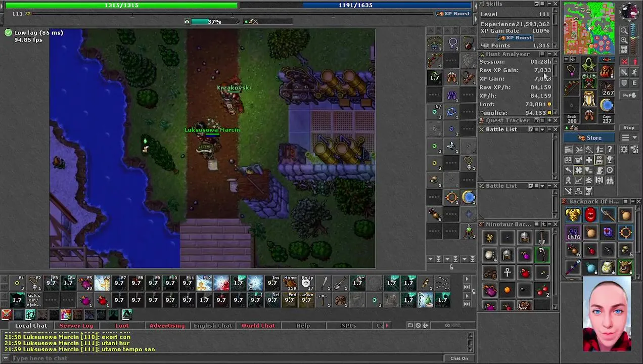Switch to balanced sword fight mode
The image size is (643, 364).
coord(625,72)
